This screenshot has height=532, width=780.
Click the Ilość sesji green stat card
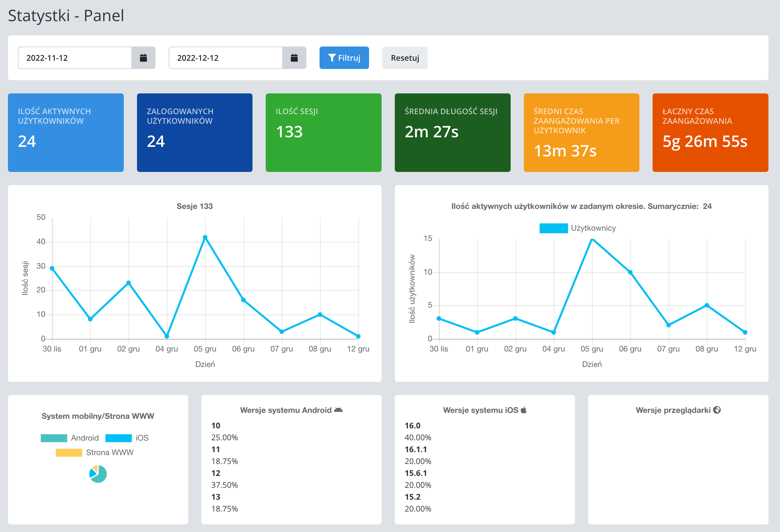[323, 133]
